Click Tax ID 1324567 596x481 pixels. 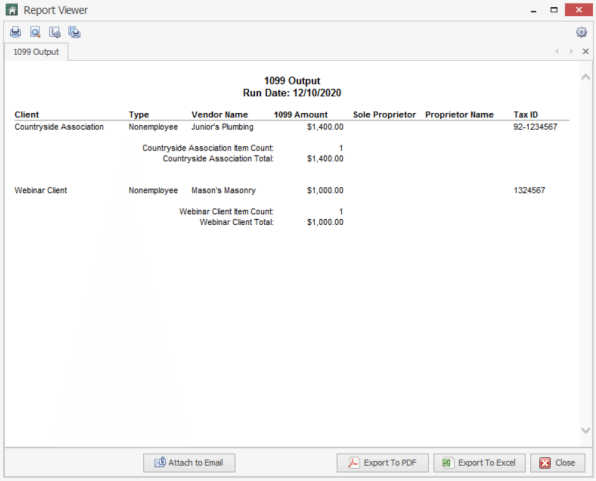point(529,190)
